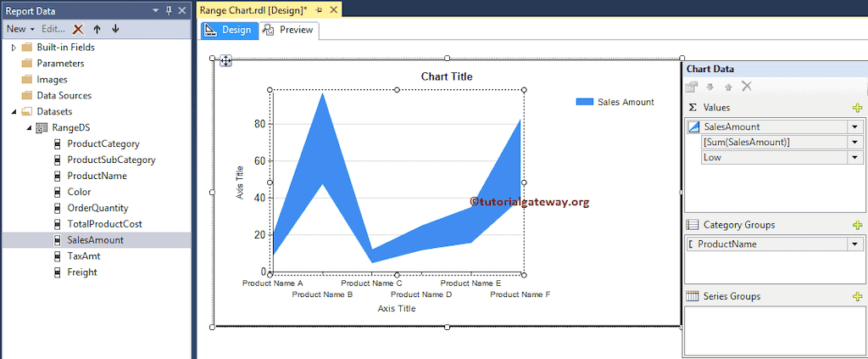The width and height of the screenshot is (868, 359).
Task: Click the Product Name F axis label
Action: pyautogui.click(x=520, y=294)
